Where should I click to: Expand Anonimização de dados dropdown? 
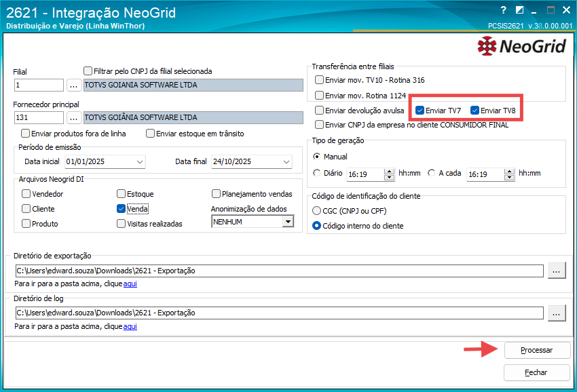coord(288,222)
